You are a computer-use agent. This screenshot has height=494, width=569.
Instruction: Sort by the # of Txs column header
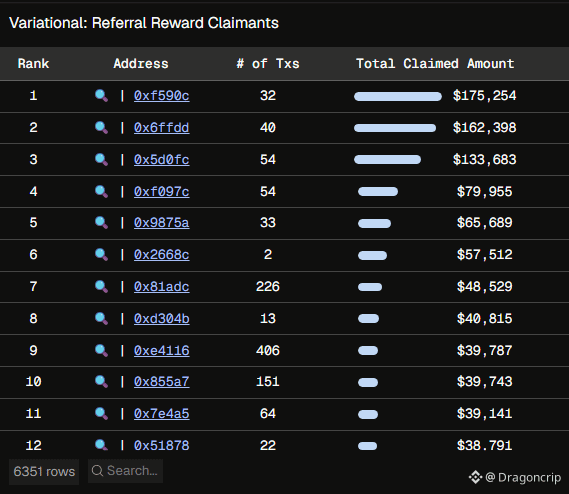268,64
